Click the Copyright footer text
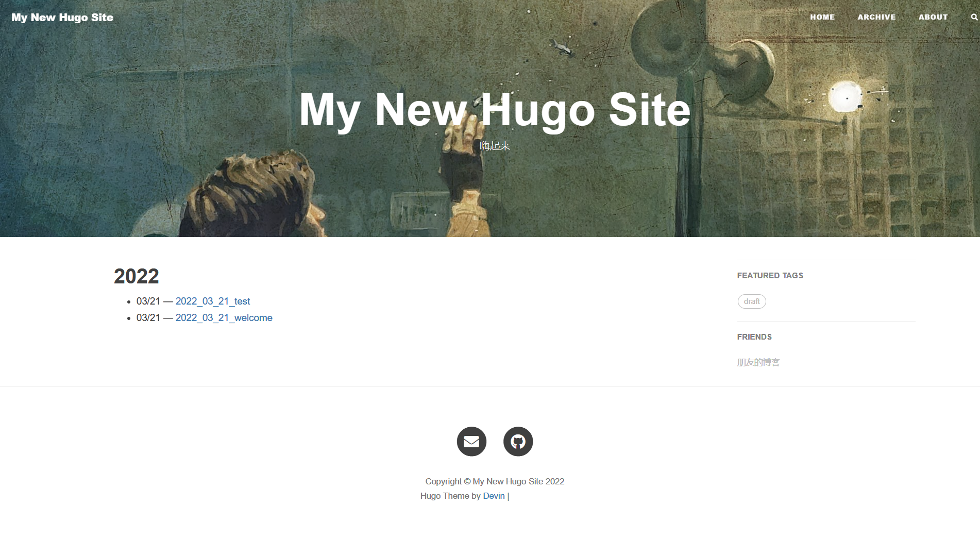 495,481
